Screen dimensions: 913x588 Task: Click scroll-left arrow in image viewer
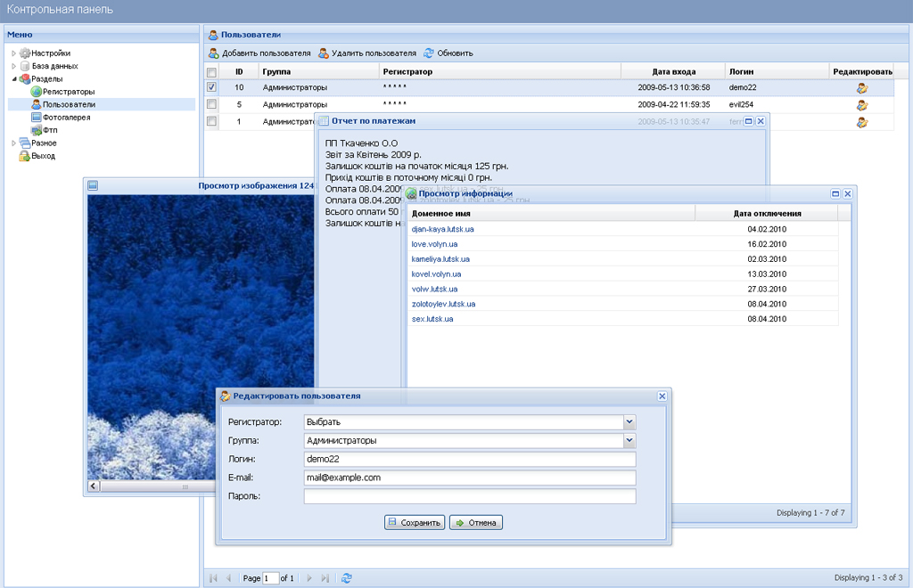click(x=94, y=486)
